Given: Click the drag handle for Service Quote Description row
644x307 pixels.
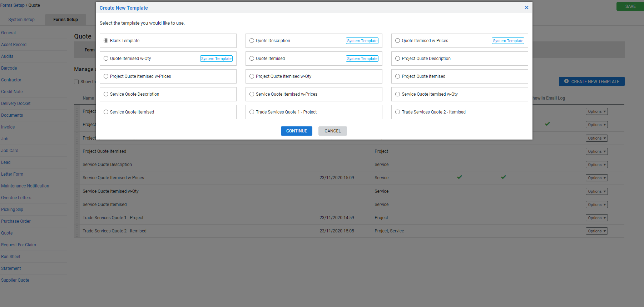Looking at the screenshot, I should [x=77, y=165].
